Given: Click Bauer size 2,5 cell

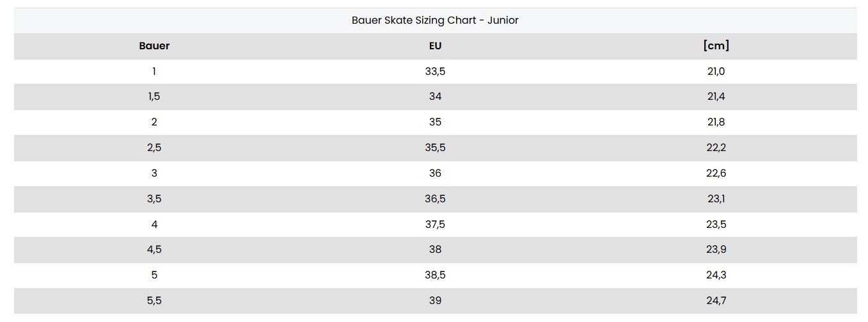Looking at the screenshot, I should [154, 148].
